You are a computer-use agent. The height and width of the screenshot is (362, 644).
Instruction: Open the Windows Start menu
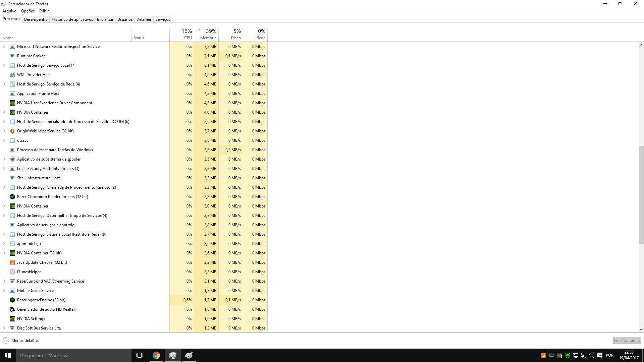click(8, 355)
